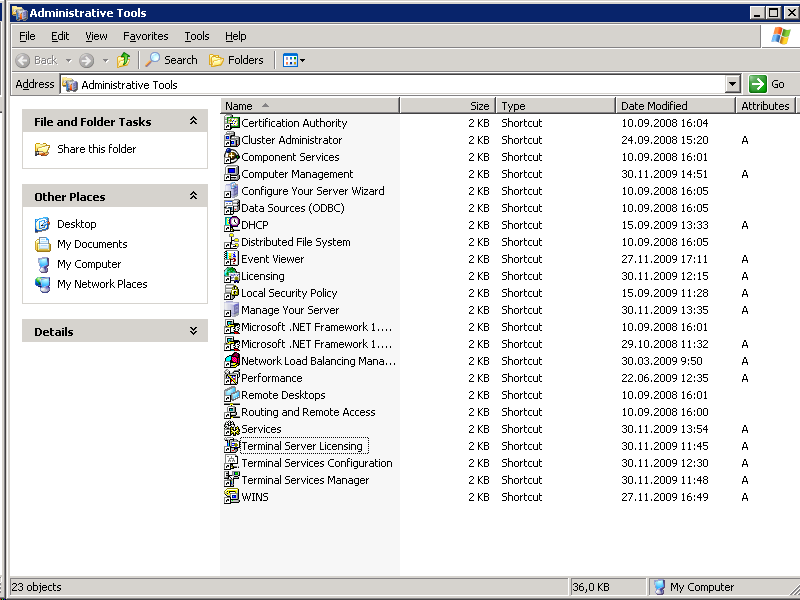Go up one folder level
Viewport: 800px width, 600px height.
coord(124,60)
